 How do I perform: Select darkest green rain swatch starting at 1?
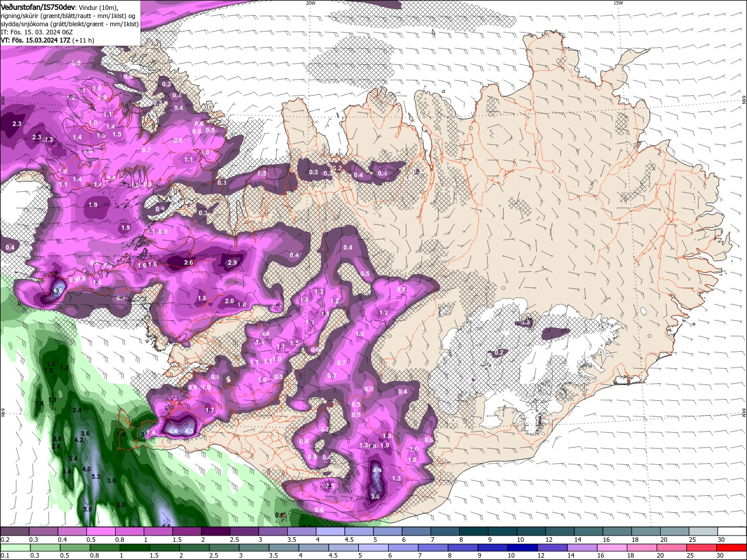point(134,548)
